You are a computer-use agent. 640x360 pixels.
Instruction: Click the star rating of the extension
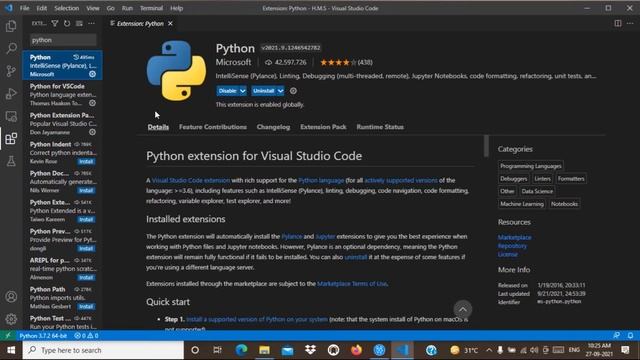click(338, 62)
